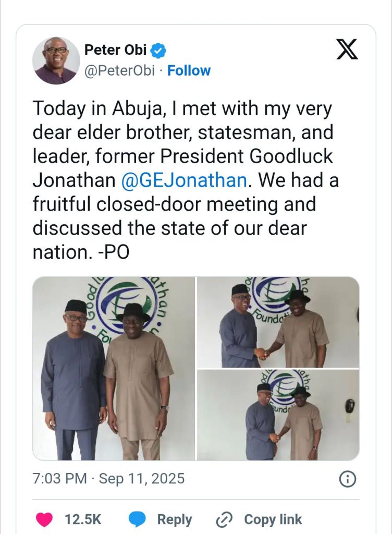Open the large left photo of both men

click(114, 368)
